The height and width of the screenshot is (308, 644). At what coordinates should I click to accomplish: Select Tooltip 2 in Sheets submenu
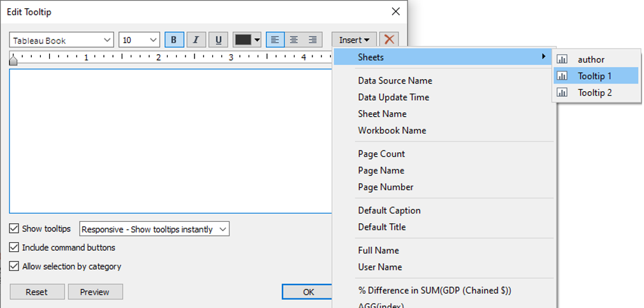(594, 92)
